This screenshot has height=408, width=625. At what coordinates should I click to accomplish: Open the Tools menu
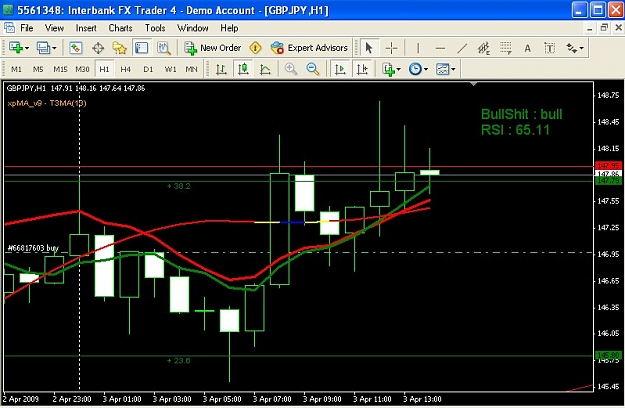pyautogui.click(x=155, y=28)
